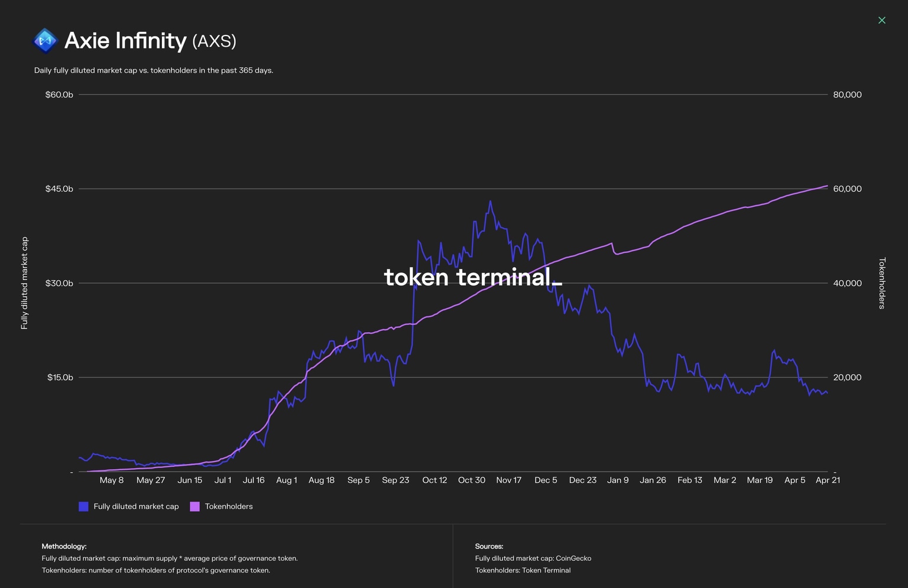Click the 60,000 tokenholders axis label
The width and height of the screenshot is (908, 588).
tap(847, 189)
